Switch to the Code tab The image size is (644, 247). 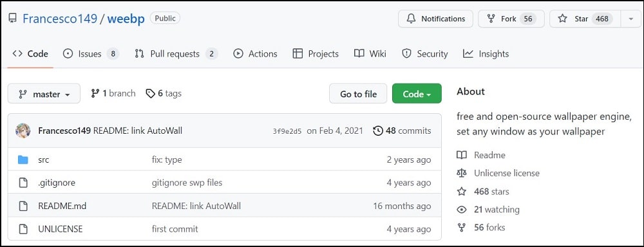30,54
